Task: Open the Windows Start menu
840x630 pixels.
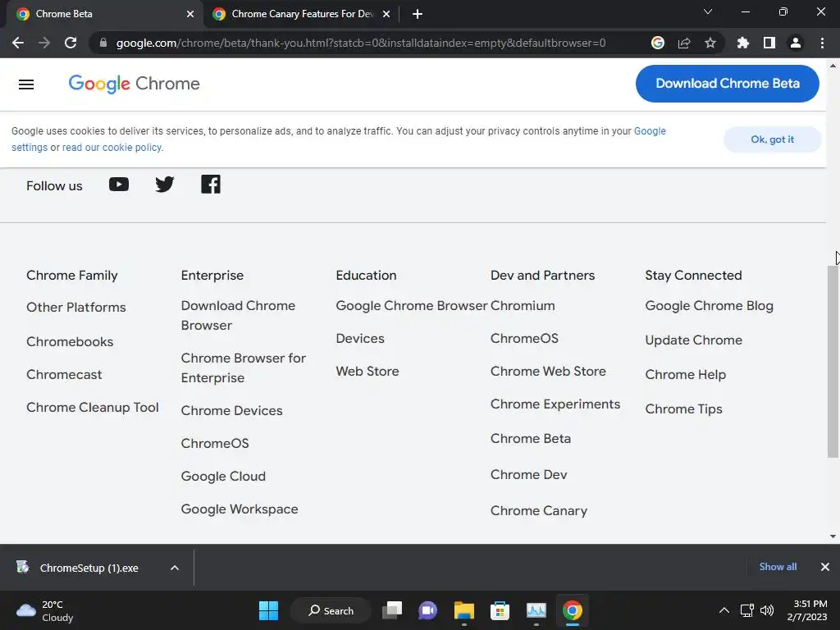Action: pos(268,610)
